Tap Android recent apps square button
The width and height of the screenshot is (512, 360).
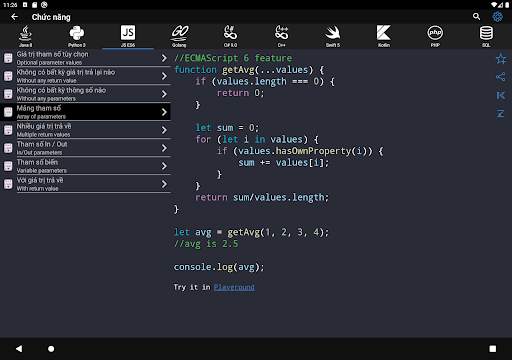[x=493, y=349]
